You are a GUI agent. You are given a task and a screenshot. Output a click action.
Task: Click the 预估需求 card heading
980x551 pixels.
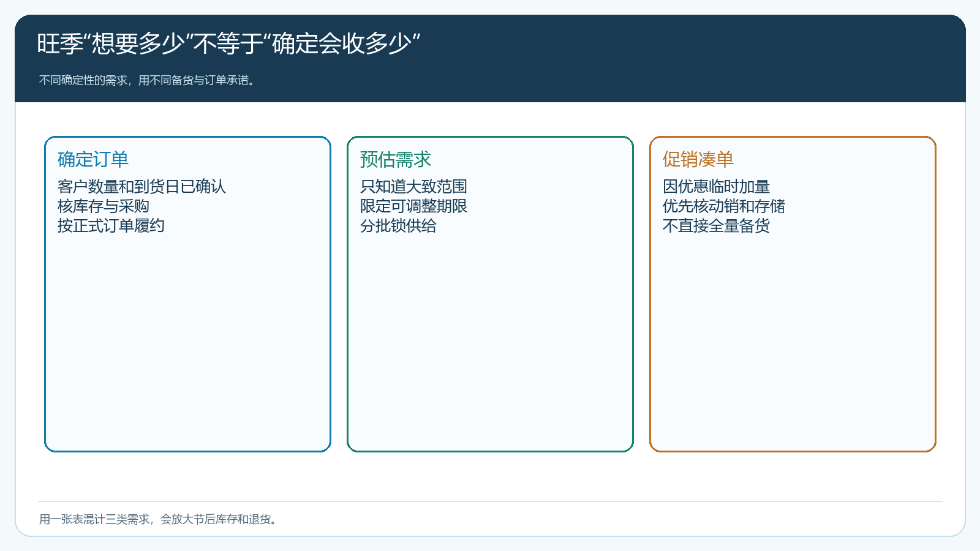(x=396, y=159)
